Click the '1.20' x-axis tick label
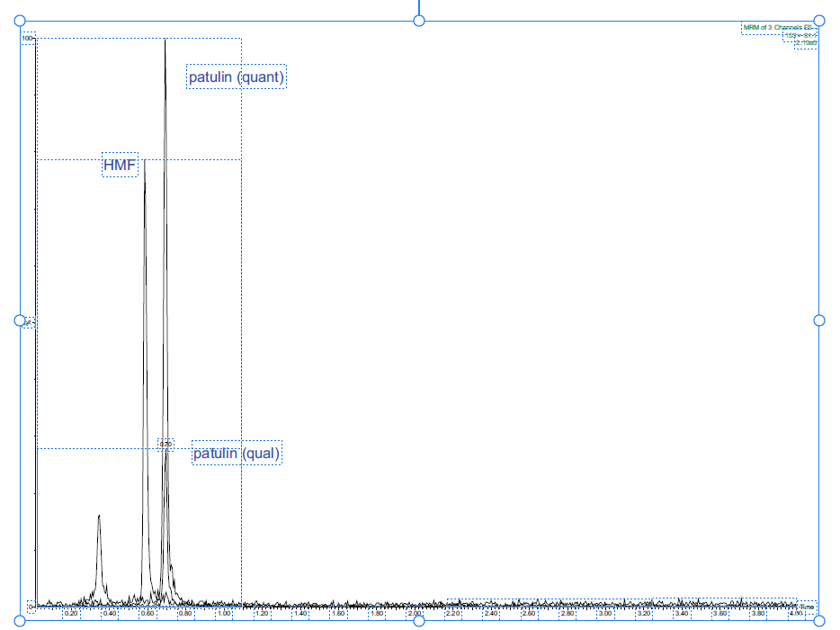 coord(262,614)
